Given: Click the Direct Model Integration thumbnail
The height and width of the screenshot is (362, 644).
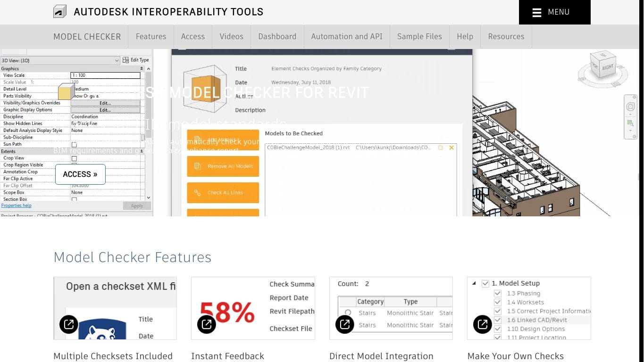Looking at the screenshot, I should tap(391, 308).
